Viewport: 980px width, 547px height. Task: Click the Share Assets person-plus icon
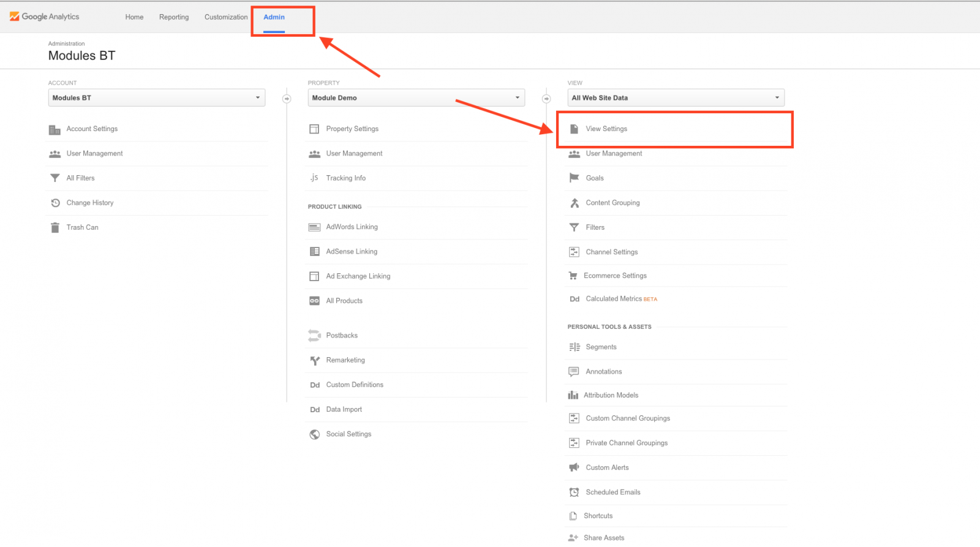(x=573, y=538)
